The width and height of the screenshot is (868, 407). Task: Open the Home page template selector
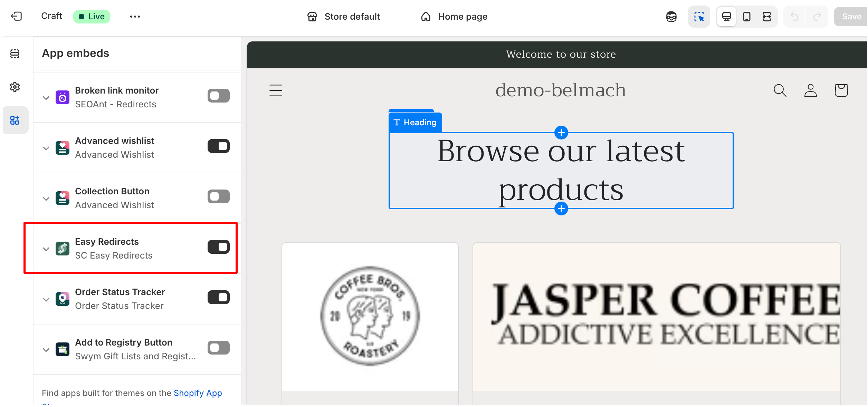[x=454, y=17]
